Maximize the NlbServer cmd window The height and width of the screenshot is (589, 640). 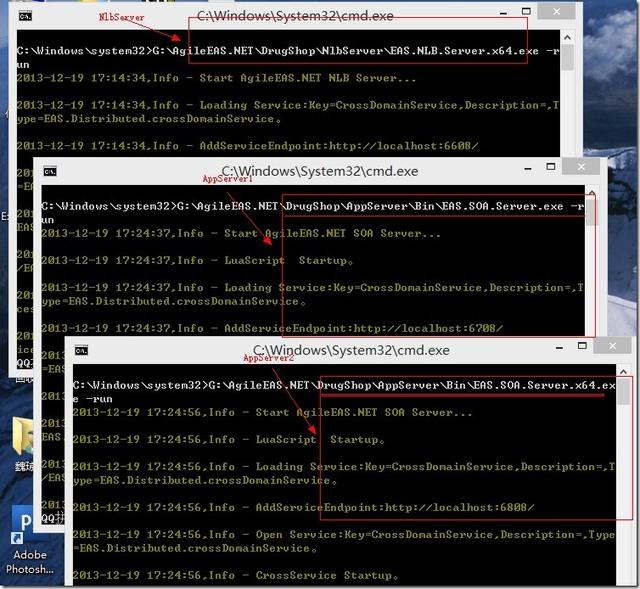(527, 11)
